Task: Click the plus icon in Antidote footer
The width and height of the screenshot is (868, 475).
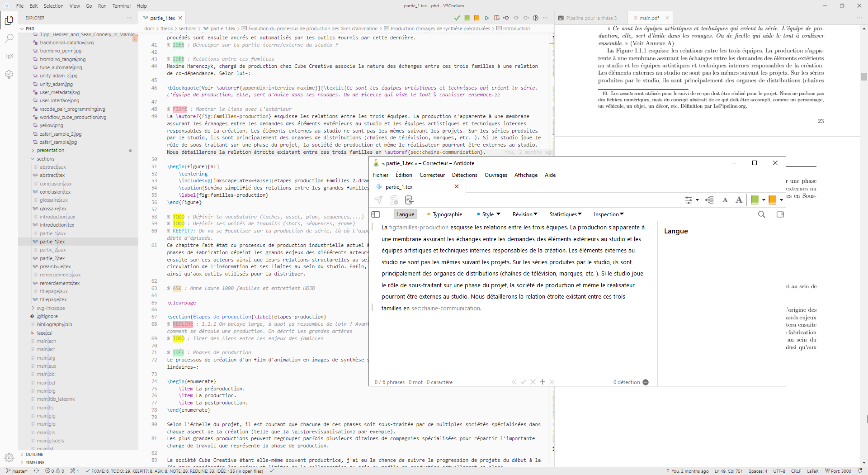Action: click(542, 382)
